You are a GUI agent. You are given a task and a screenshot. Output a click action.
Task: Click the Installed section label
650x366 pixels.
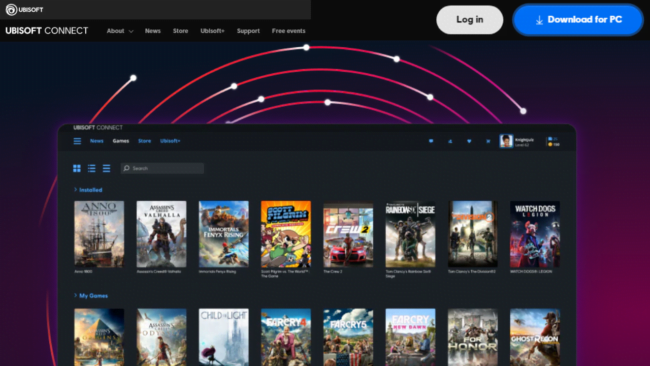[91, 190]
